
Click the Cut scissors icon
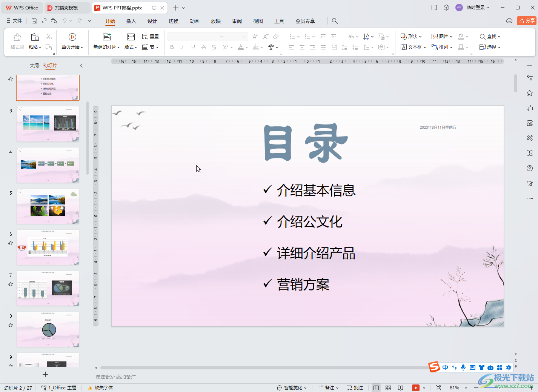point(49,37)
